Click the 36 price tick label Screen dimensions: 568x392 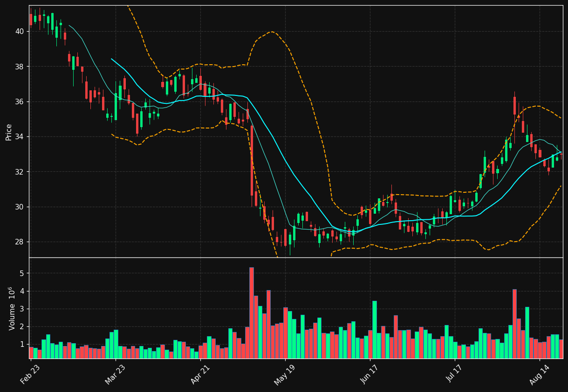(x=20, y=101)
